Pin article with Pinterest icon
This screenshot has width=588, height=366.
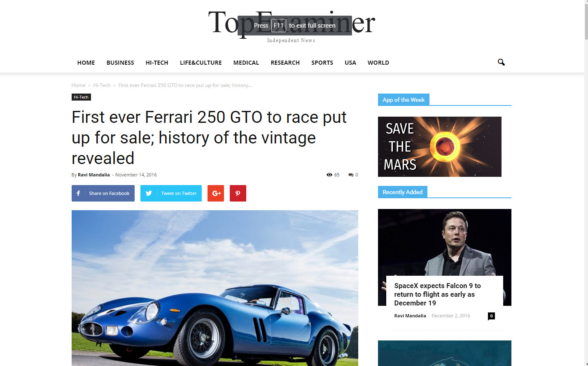coord(238,193)
